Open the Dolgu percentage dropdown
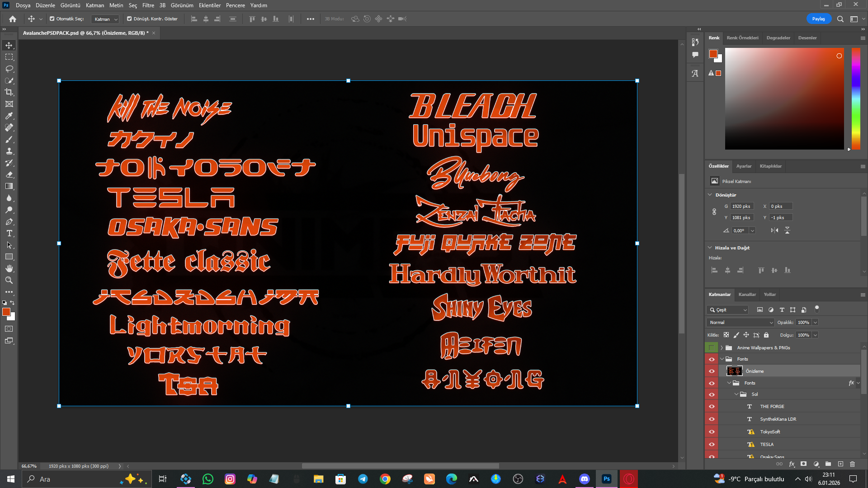 click(815, 335)
